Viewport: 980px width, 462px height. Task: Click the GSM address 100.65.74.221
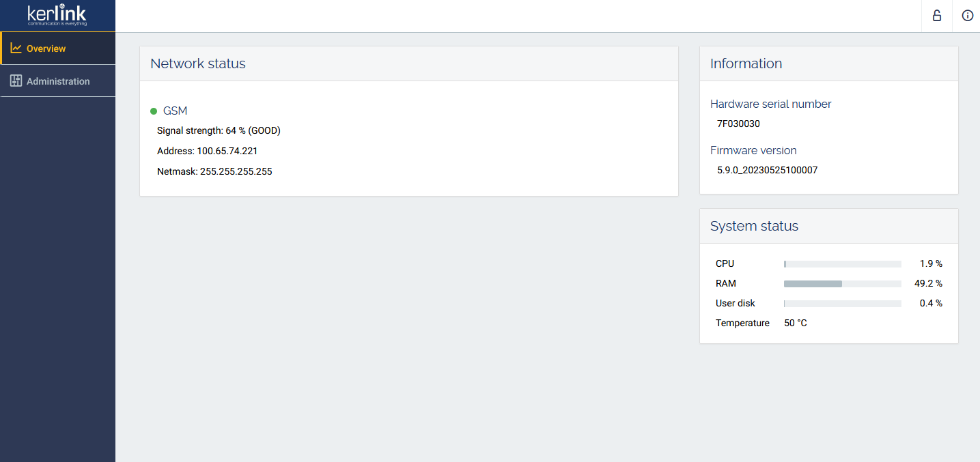click(x=227, y=151)
